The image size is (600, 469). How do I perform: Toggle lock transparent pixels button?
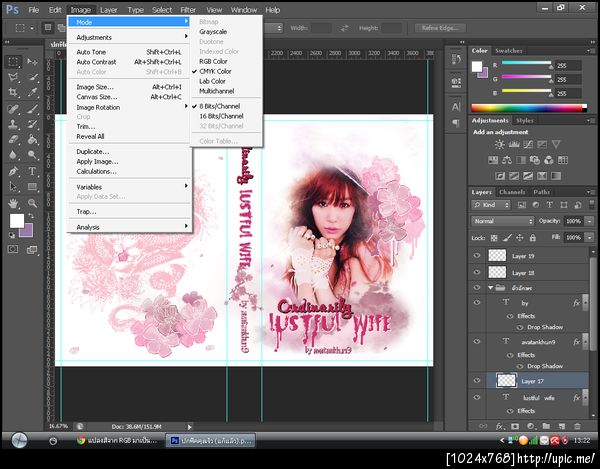494,238
